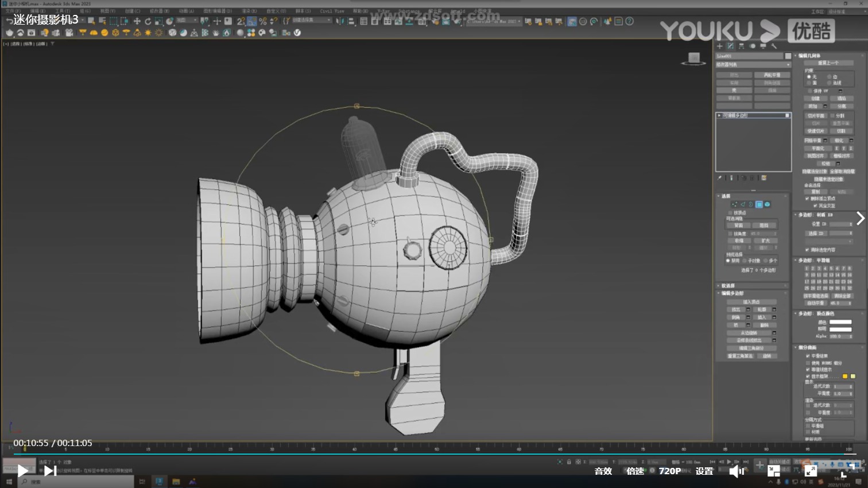868x488 pixels.
Task: Click the Line001 object name field
Action: tap(750, 56)
